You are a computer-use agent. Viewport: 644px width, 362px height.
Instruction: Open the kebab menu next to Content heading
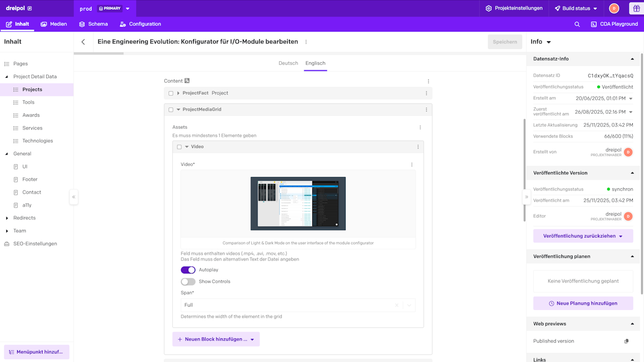(x=428, y=81)
